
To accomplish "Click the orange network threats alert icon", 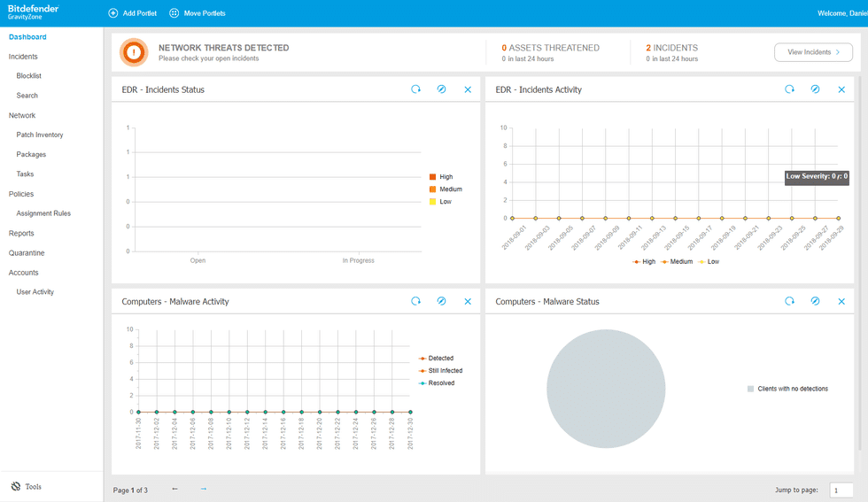I will pyautogui.click(x=134, y=52).
